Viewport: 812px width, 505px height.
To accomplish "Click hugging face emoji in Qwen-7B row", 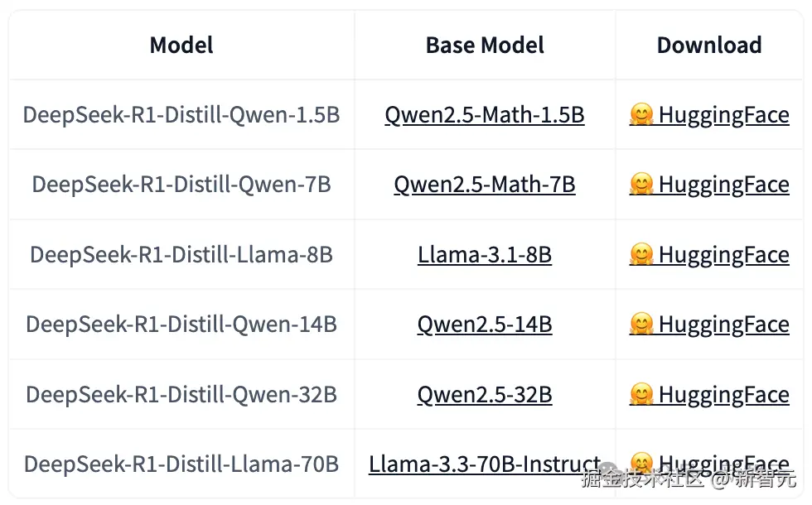I will (x=642, y=184).
